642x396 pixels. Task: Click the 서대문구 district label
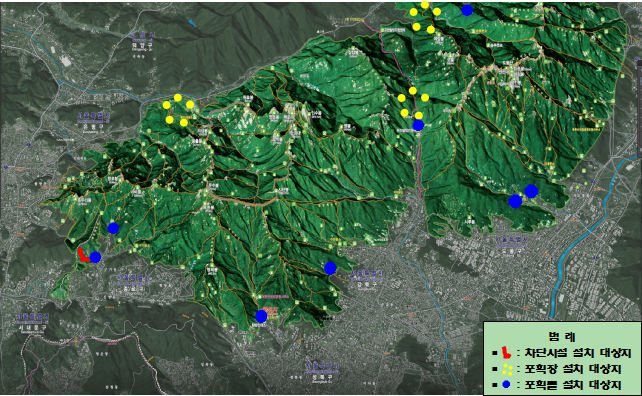[x=33, y=327]
